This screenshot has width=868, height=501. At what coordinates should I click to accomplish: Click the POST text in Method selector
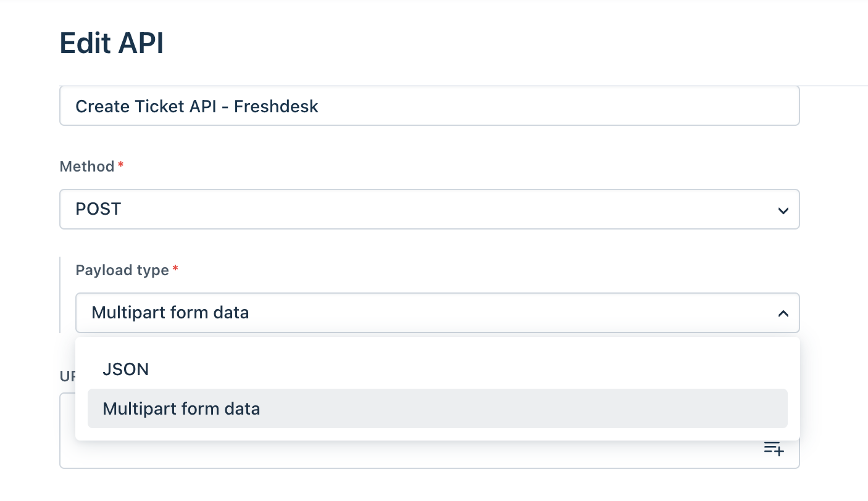click(x=98, y=209)
